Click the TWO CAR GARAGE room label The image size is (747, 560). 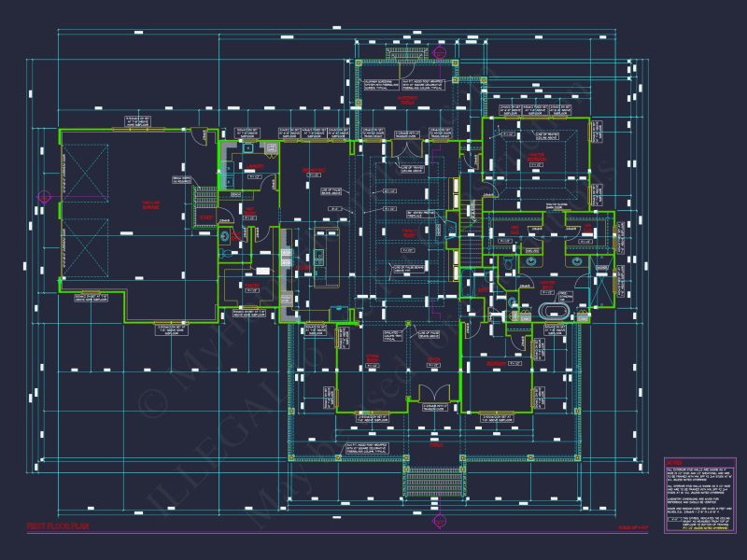coord(150,205)
